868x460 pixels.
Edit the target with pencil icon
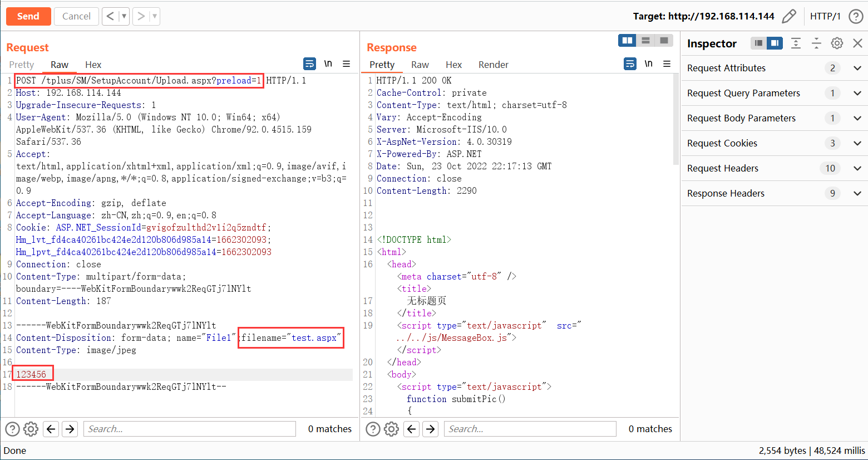tap(788, 16)
